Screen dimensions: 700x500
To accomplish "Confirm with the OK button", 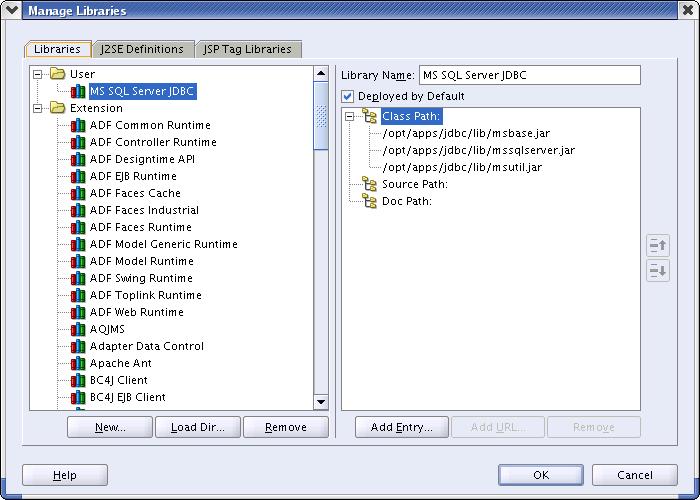I will tap(541, 475).
